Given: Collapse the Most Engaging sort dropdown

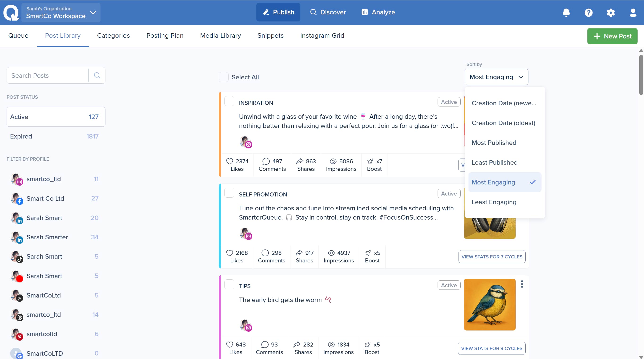Looking at the screenshot, I should point(496,77).
